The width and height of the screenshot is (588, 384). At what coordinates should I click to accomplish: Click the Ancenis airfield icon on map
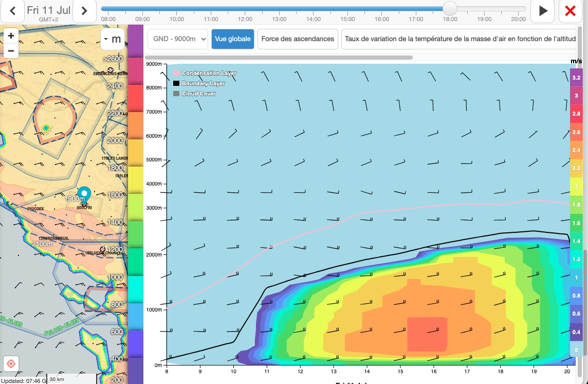click(x=110, y=69)
